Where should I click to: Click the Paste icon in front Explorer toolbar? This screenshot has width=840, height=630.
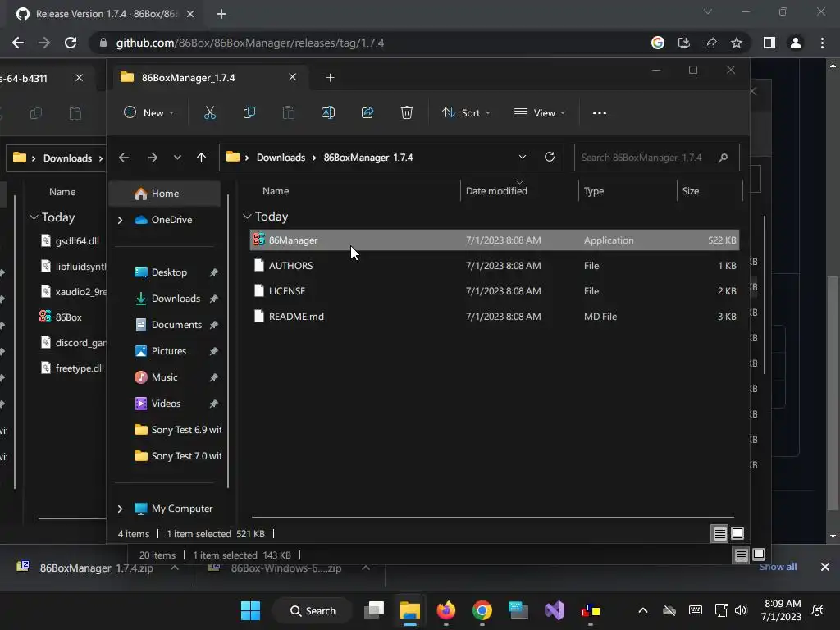point(288,112)
